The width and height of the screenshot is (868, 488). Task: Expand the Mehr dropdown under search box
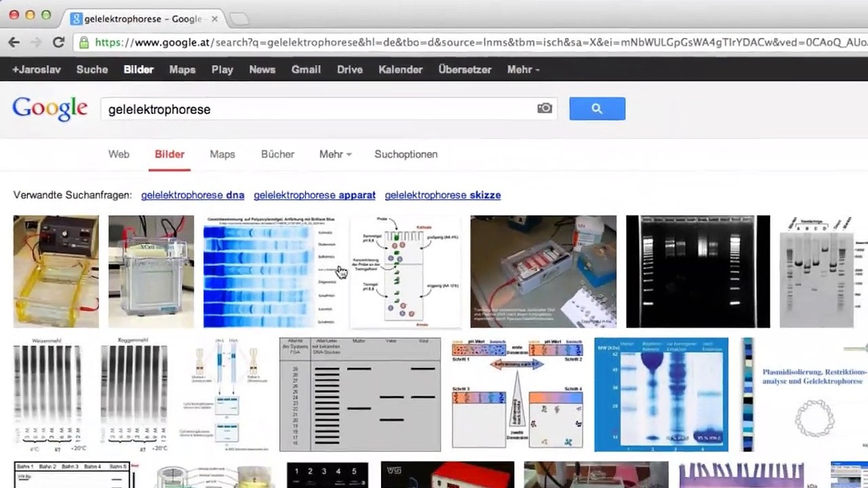pos(335,154)
